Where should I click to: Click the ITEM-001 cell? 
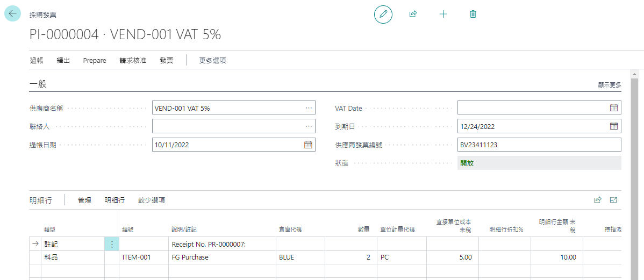coord(144,257)
